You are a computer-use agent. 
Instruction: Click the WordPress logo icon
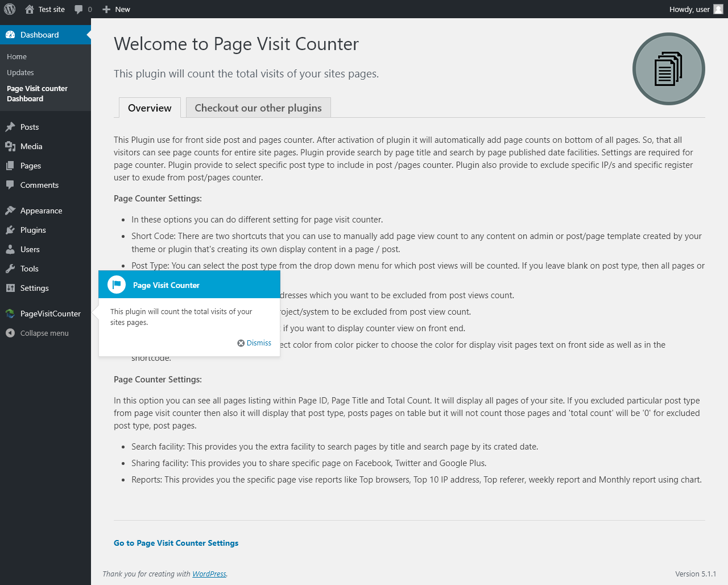[10, 9]
